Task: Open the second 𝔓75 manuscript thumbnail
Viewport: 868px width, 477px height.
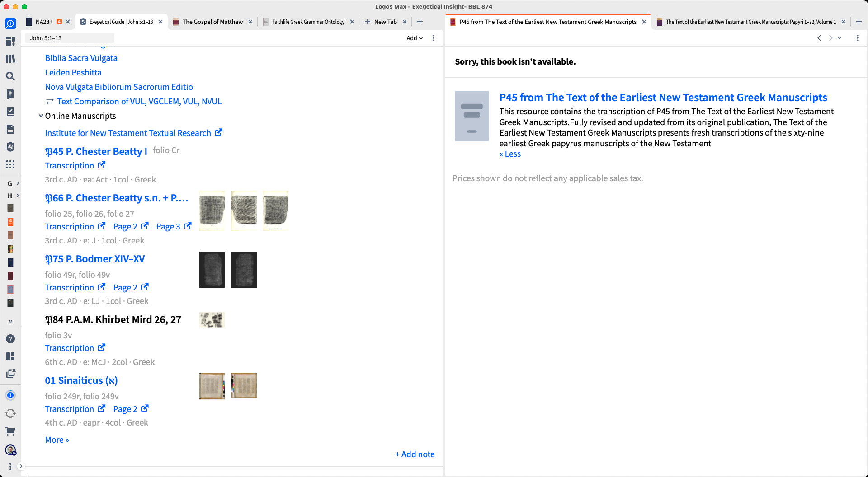Action: (x=244, y=270)
